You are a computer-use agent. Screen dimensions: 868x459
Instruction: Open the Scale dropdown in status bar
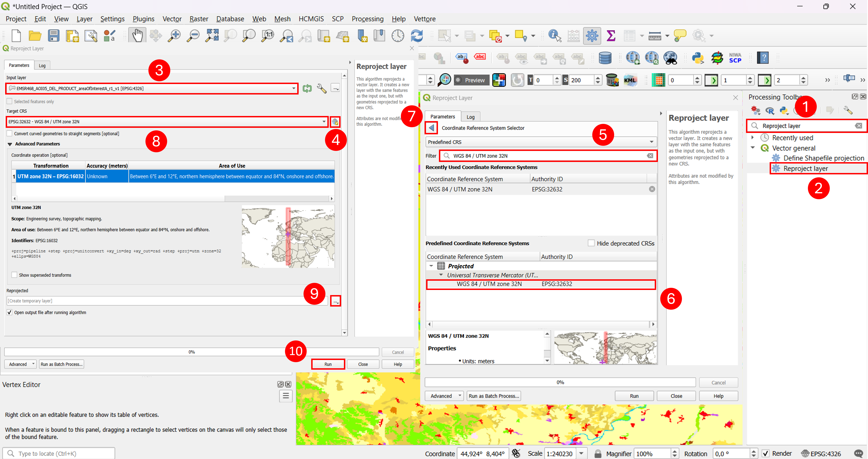pos(581,454)
